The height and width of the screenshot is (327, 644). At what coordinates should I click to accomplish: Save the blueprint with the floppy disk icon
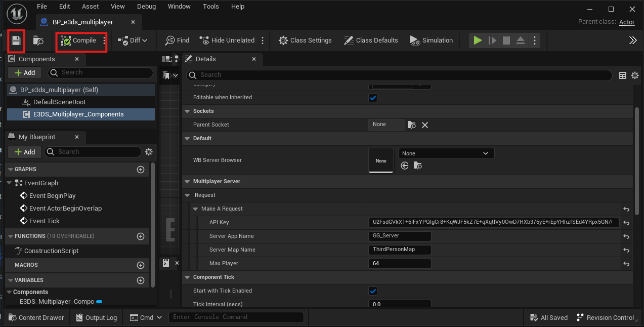tap(16, 40)
